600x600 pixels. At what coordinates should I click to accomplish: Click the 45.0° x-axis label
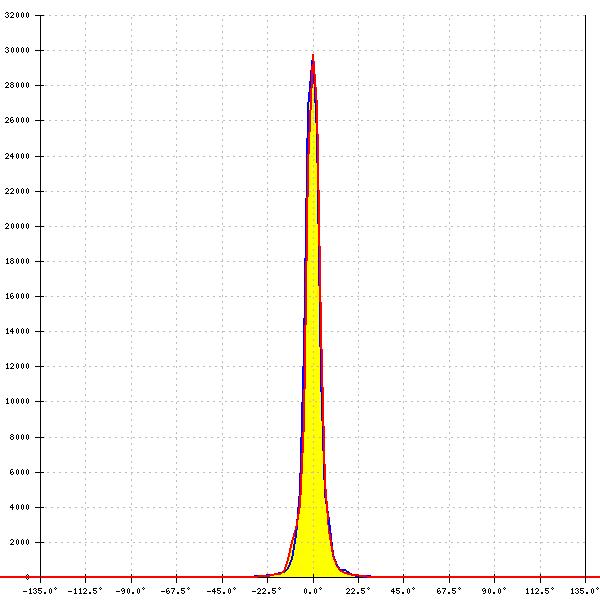point(403,591)
